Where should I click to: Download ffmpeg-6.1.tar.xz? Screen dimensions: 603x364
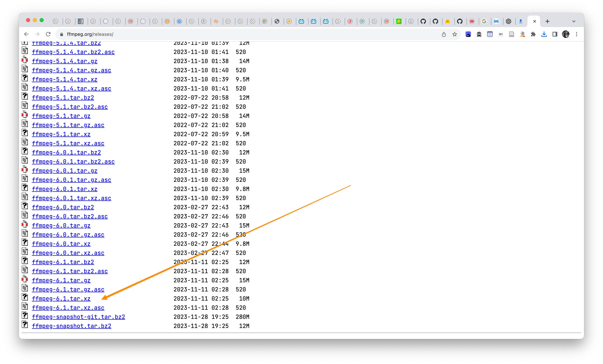pyautogui.click(x=61, y=299)
